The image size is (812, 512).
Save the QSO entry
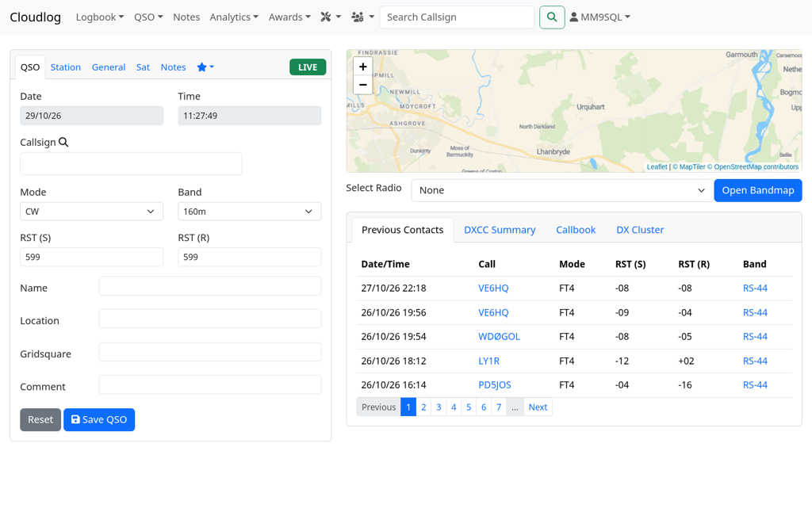point(99,420)
